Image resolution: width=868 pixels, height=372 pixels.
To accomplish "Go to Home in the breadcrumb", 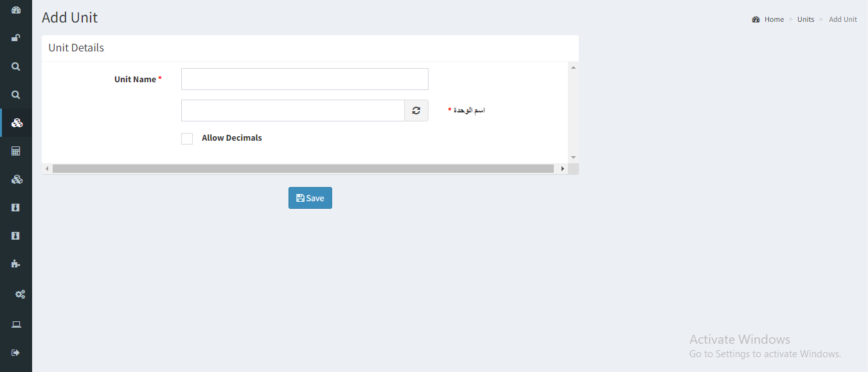I will (x=774, y=19).
